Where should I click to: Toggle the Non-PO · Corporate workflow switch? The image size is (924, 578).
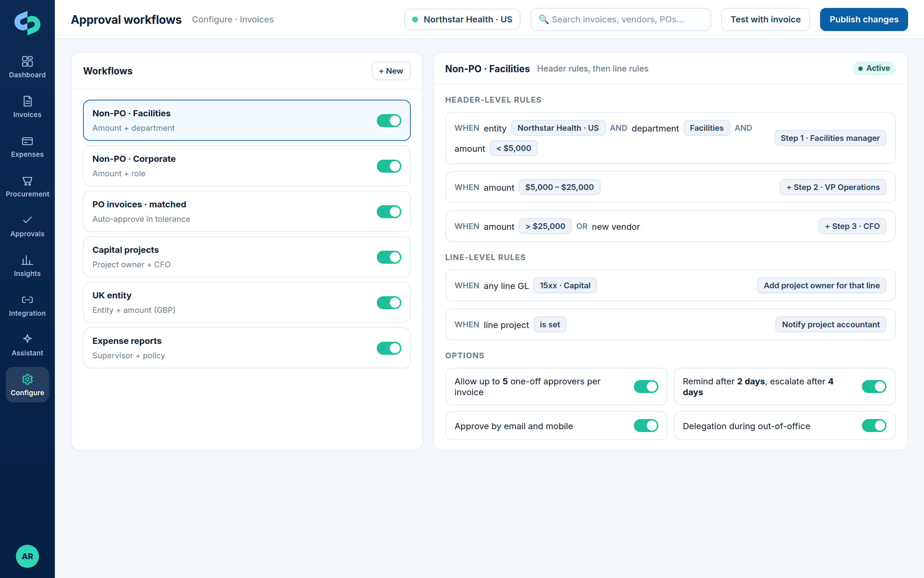389,166
